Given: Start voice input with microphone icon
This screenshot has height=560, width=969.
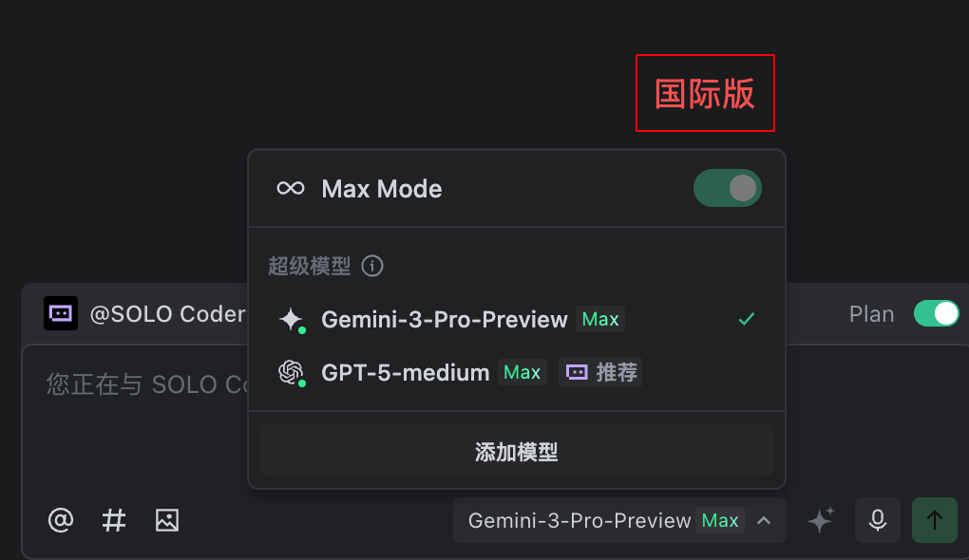Looking at the screenshot, I should coord(878,520).
